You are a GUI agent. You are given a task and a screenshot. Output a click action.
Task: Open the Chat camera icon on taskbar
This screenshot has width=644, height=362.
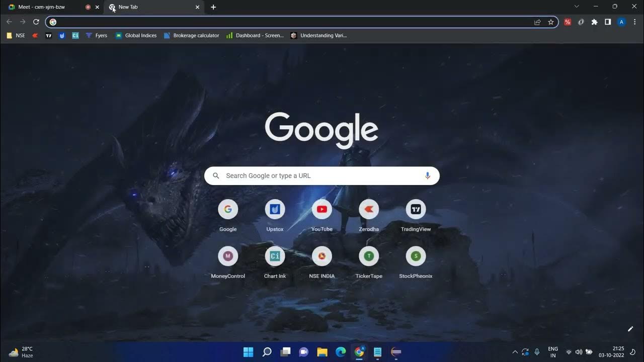(x=304, y=352)
